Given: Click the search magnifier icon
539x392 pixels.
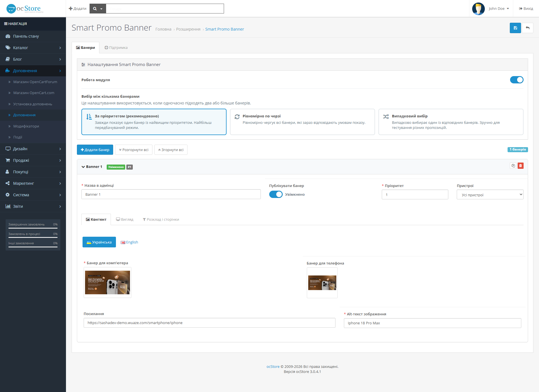Looking at the screenshot, I should pos(95,9).
